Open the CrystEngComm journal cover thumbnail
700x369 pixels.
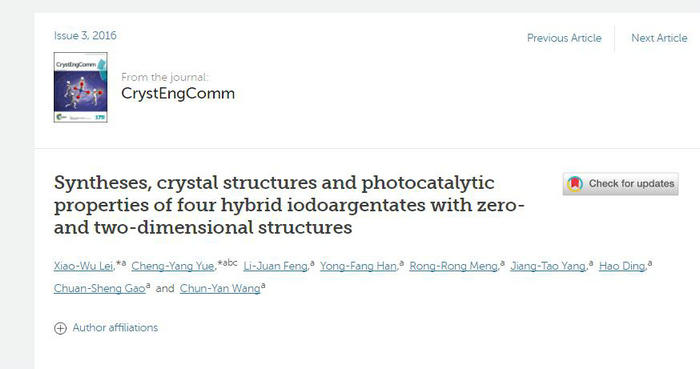click(x=80, y=87)
